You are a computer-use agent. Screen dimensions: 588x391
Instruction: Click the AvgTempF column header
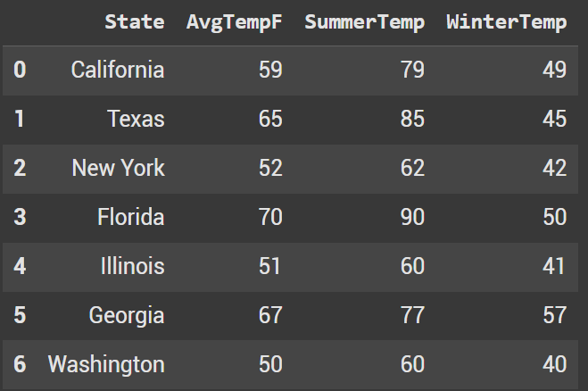tap(233, 22)
